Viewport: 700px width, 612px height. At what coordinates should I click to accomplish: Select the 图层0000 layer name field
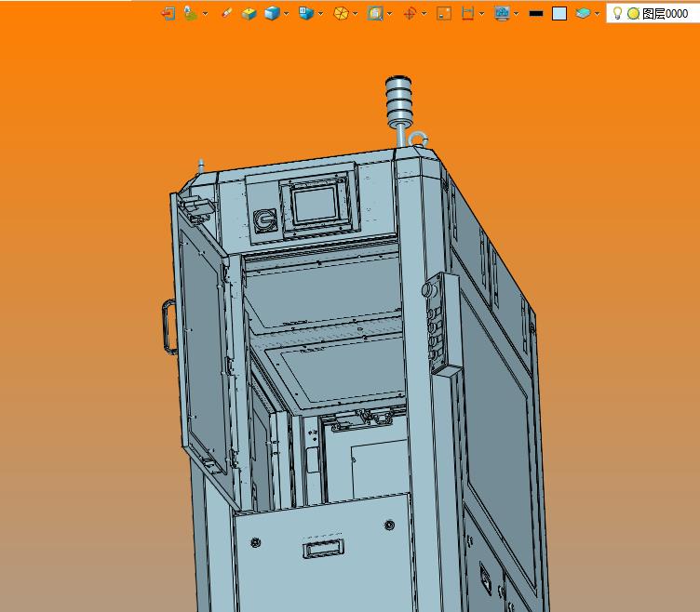(666, 14)
